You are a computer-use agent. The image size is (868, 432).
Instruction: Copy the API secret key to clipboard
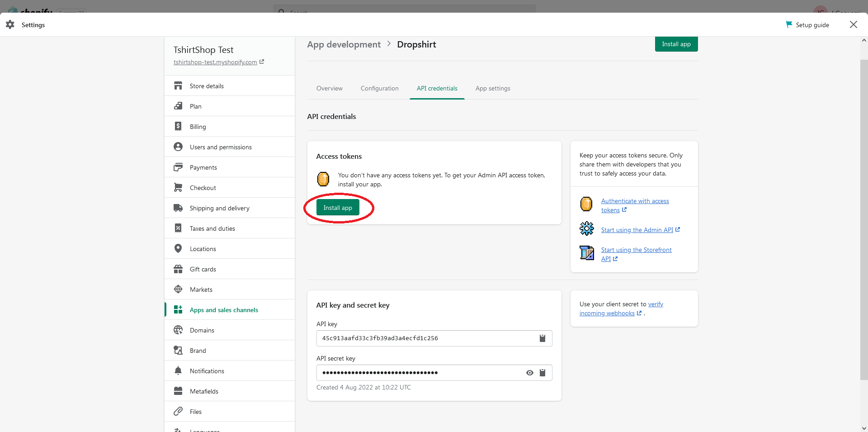pyautogui.click(x=542, y=373)
